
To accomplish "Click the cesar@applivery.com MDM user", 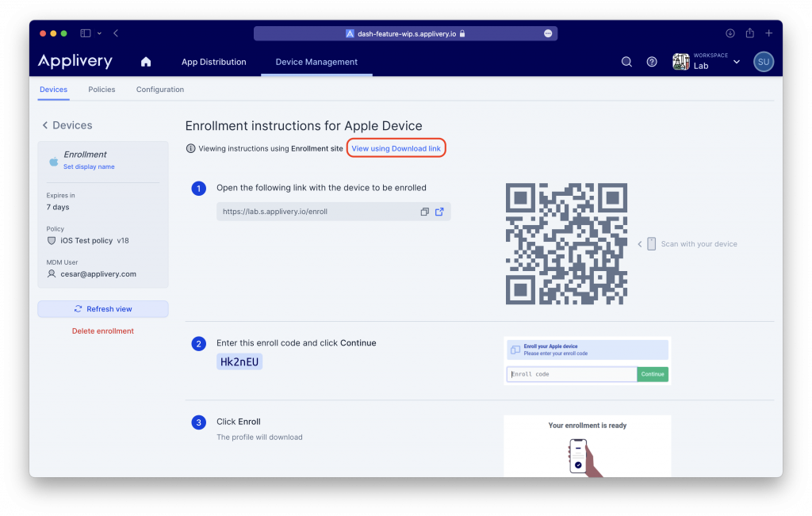I will [x=98, y=273].
